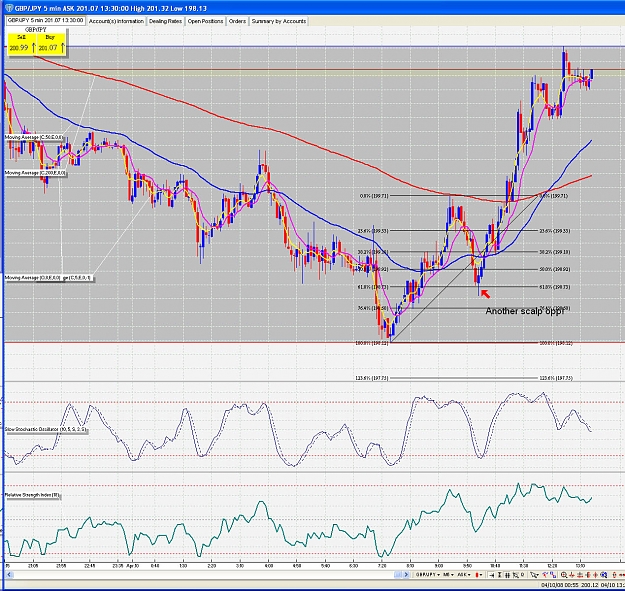Click the red horizontal lines with arrows icon
Image resolution: width=625 pixels, height=591 pixels.
[x=580, y=575]
